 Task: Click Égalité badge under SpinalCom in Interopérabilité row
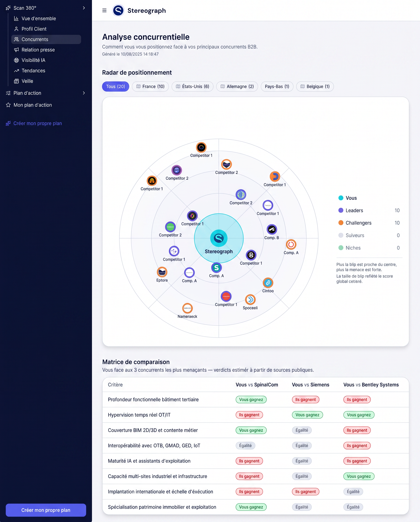[x=245, y=446]
